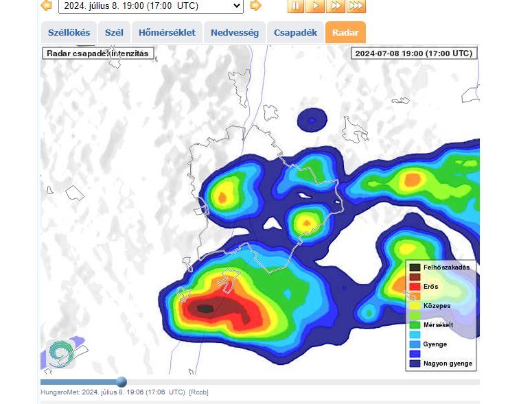
Task: Select the Nedvesség tab
Action: click(x=234, y=33)
